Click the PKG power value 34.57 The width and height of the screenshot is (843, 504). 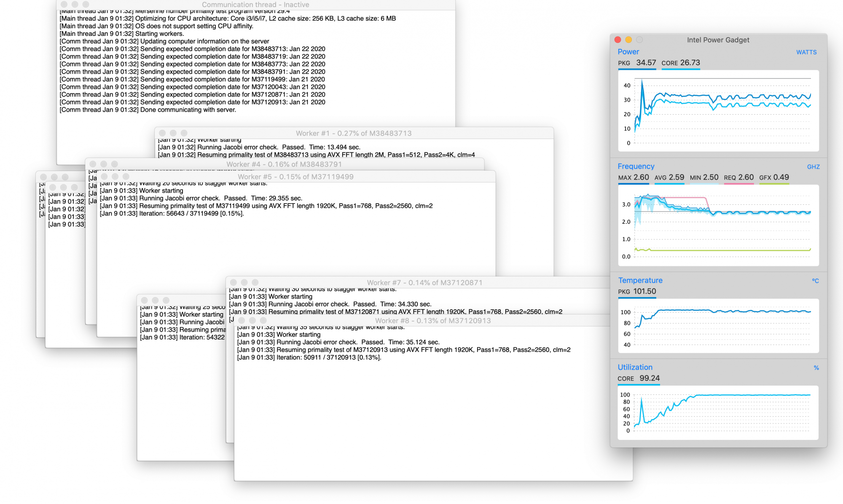[x=646, y=63]
